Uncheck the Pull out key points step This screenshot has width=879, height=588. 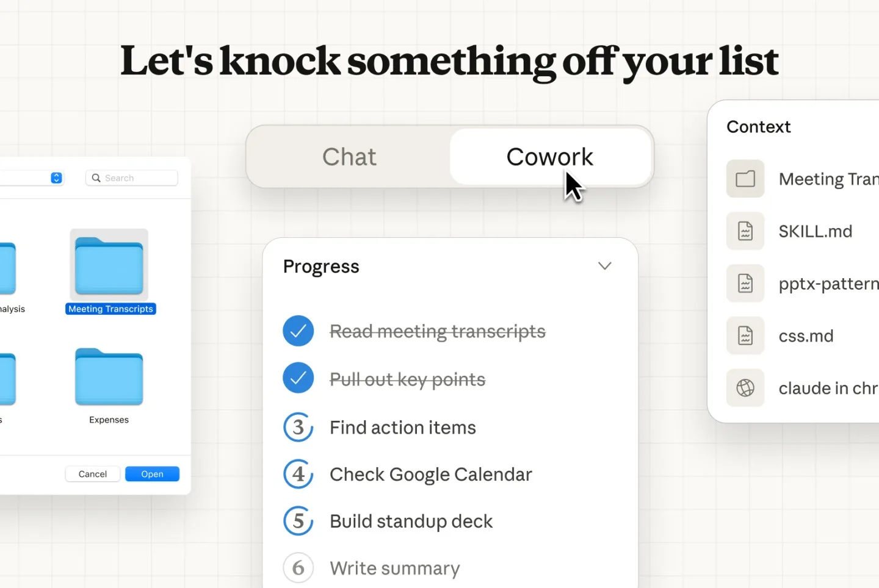(x=298, y=378)
